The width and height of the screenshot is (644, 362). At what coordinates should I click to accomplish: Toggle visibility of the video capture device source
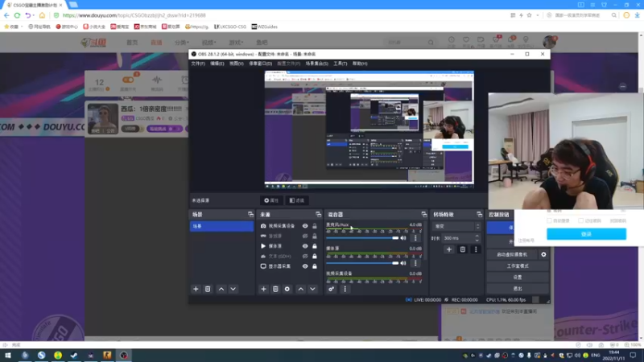(305, 226)
